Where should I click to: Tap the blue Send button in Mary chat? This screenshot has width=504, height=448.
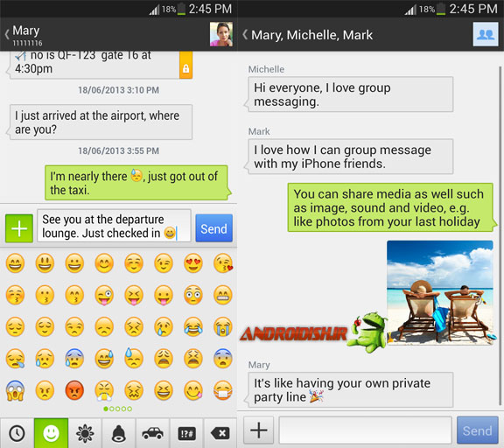tap(213, 228)
